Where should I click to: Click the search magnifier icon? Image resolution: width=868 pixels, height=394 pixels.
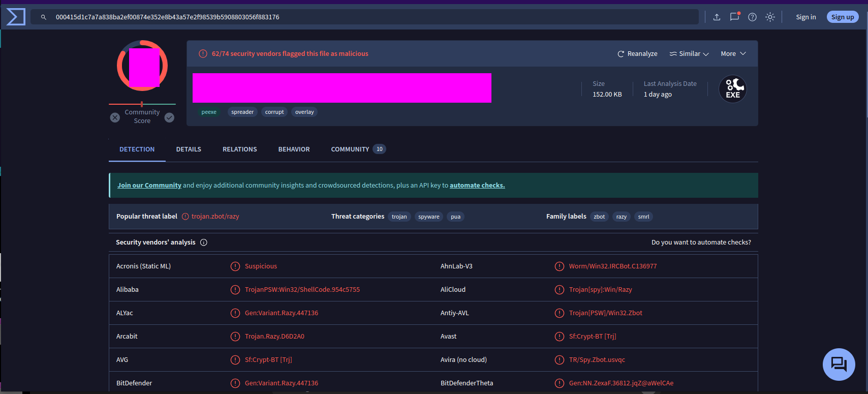click(44, 17)
